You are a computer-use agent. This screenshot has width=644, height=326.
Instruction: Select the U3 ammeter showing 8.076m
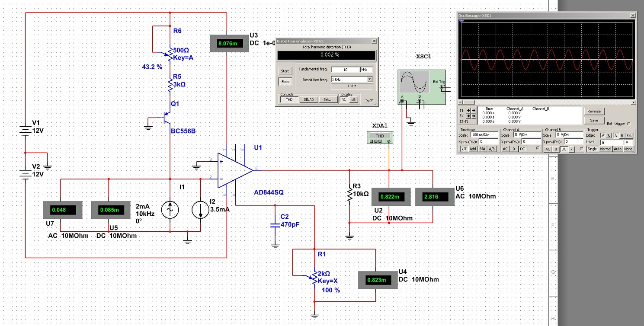coord(228,43)
